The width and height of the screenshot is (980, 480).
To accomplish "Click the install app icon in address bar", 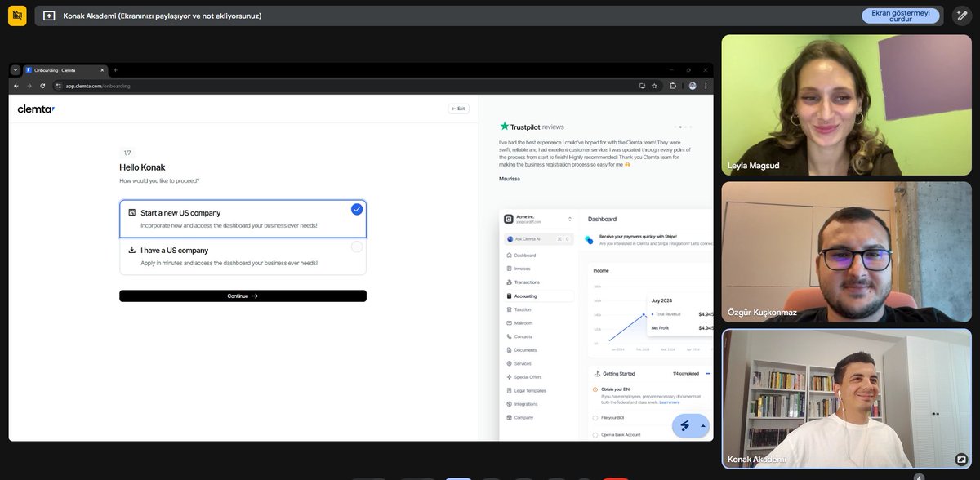I will 642,86.
